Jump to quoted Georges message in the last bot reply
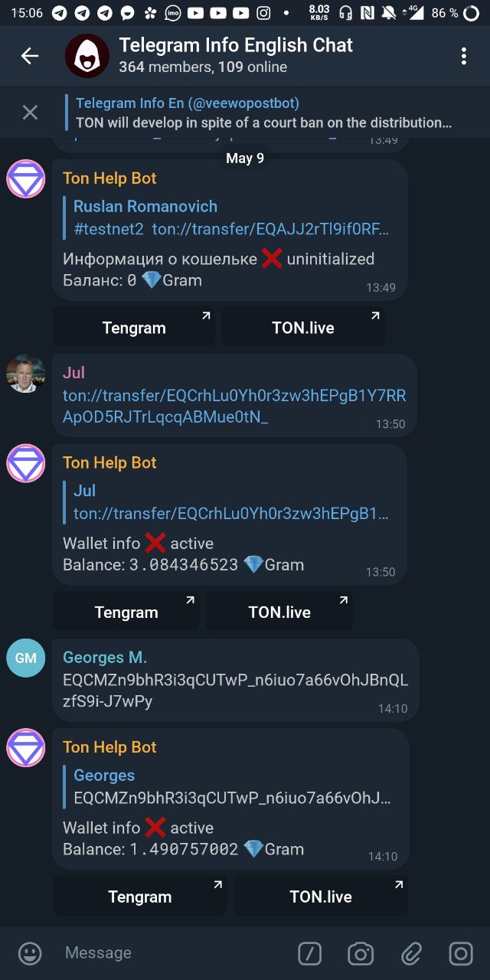Viewport: 490px width, 980px height. tap(230, 787)
